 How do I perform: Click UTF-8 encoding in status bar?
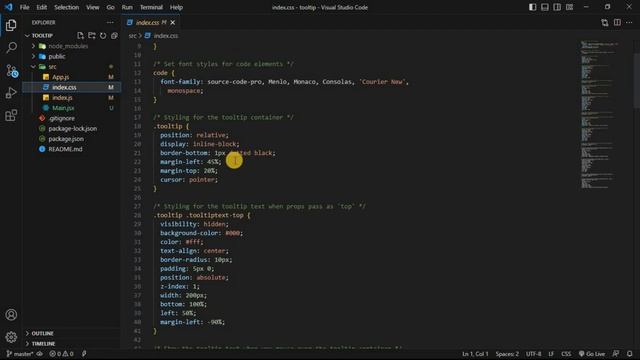pos(533,354)
